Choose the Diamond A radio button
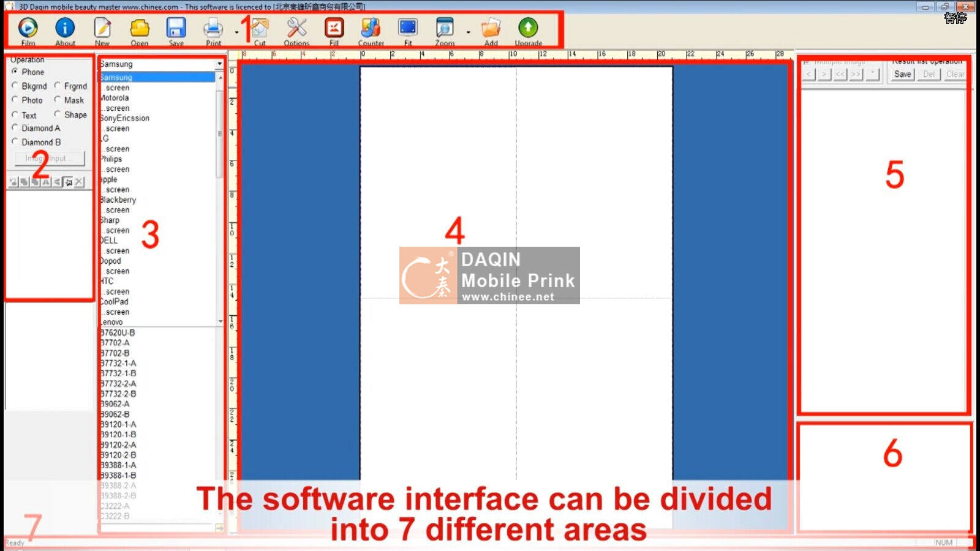Viewport: 980px width, 551px height. (15, 127)
